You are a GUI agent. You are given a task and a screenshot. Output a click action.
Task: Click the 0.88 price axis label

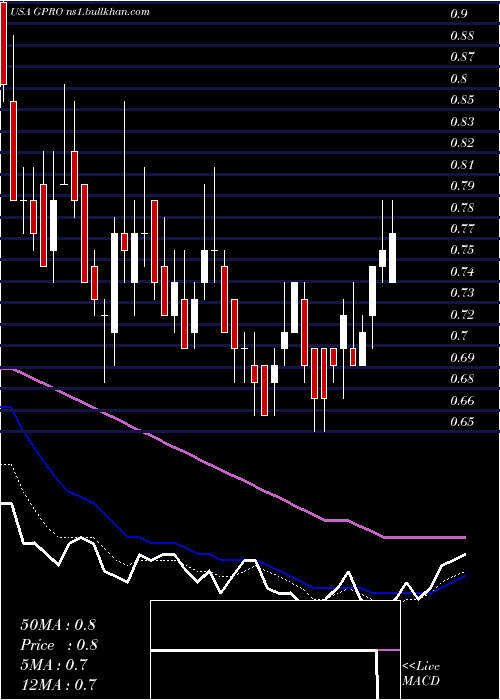coord(462,35)
